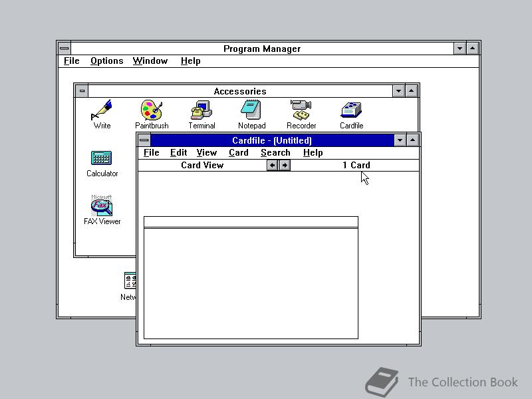The width and height of the screenshot is (532, 399).
Task: Open the Cardfile View menu
Action: click(206, 153)
